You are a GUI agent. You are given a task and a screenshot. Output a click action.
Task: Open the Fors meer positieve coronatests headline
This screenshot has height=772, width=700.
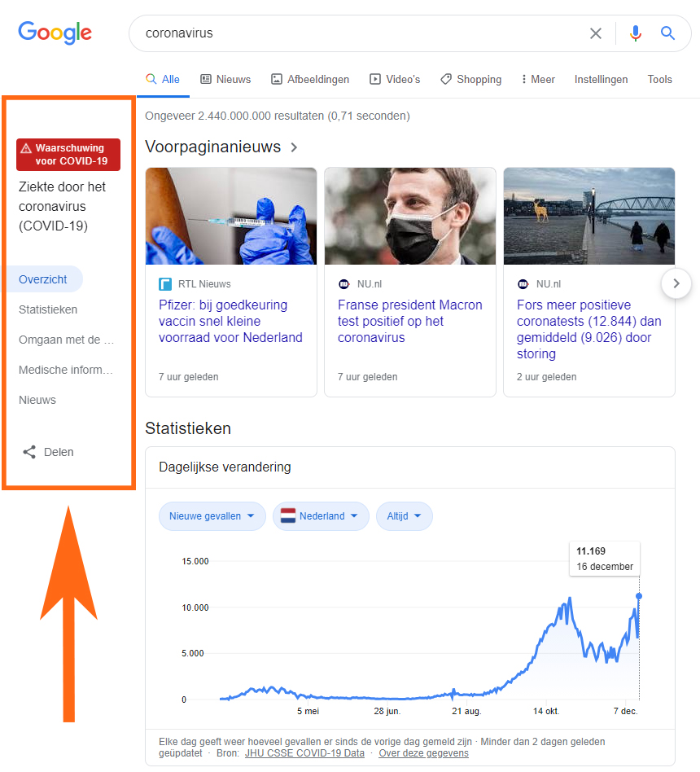click(x=588, y=329)
